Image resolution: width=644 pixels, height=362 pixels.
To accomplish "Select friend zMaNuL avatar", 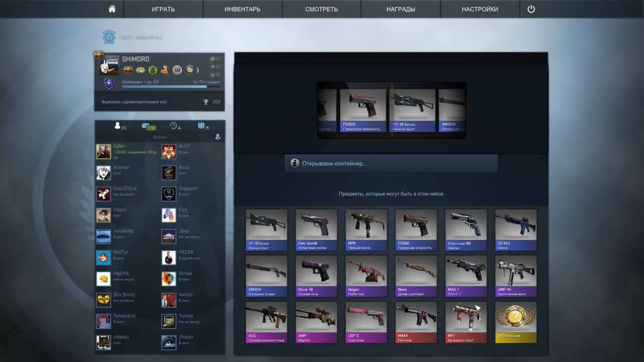I will click(x=104, y=342).
